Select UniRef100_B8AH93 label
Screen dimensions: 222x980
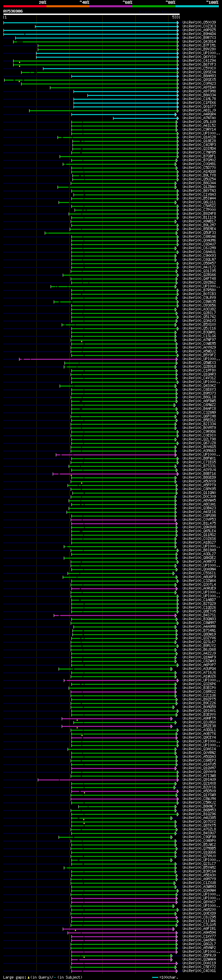[x=199, y=76]
